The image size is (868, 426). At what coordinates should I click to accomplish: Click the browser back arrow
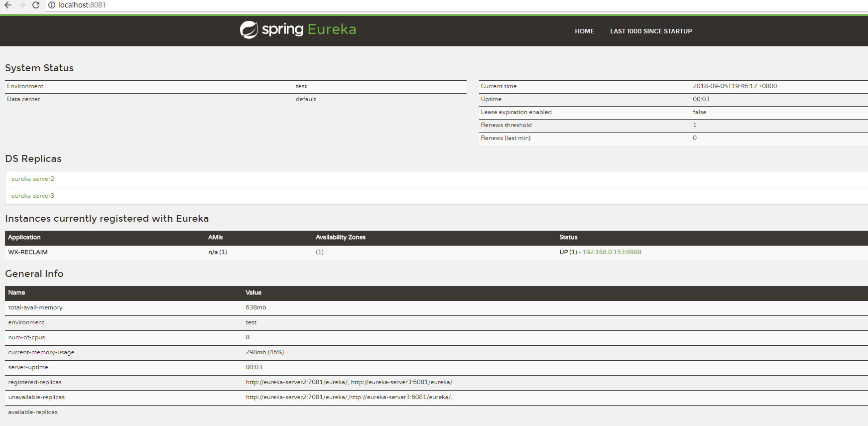pyautogui.click(x=8, y=5)
